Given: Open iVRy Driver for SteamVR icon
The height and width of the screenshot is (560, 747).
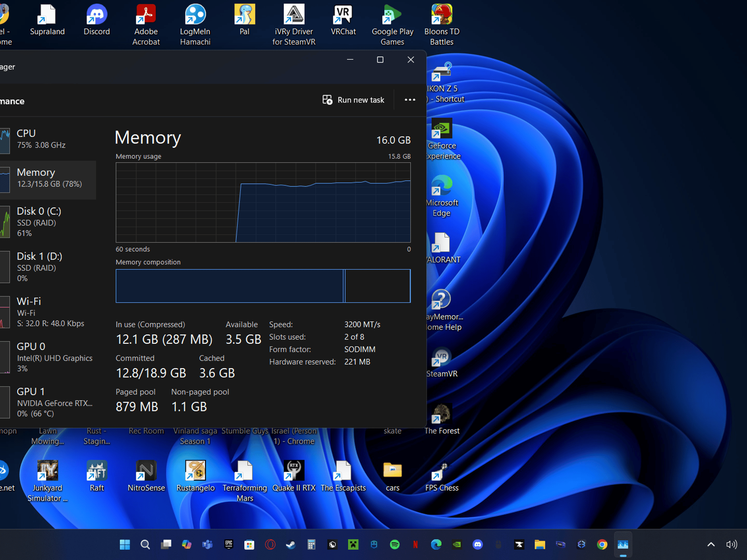Looking at the screenshot, I should [x=294, y=25].
